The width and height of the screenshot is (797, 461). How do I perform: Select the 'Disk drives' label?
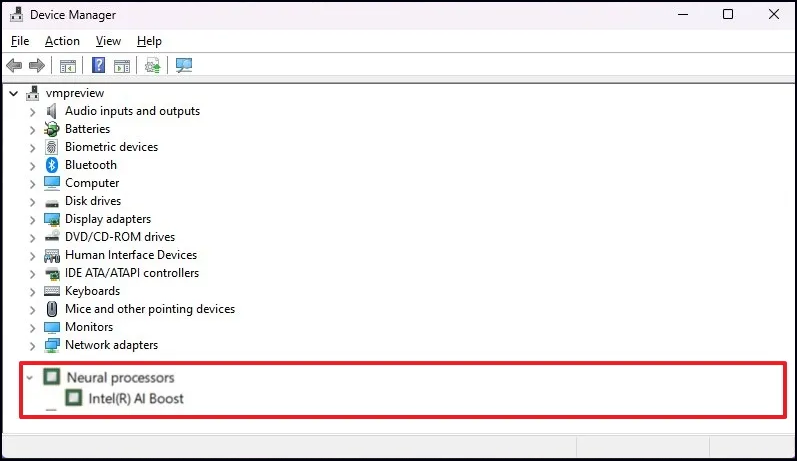point(93,201)
